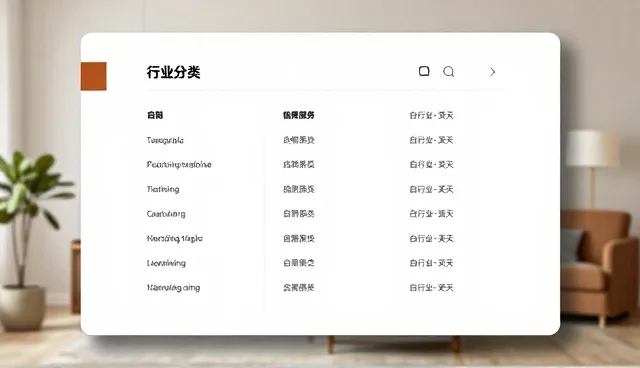Click the search magnifier icon in the header

pyautogui.click(x=449, y=72)
